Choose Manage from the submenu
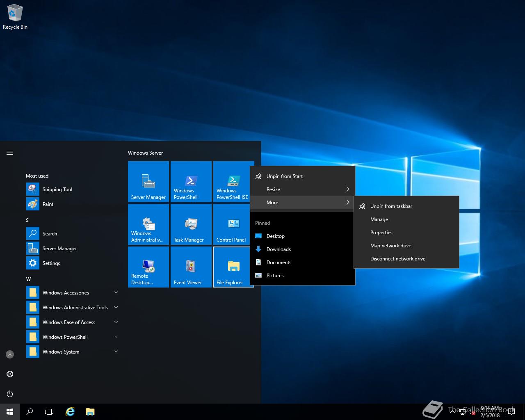 [406, 219]
